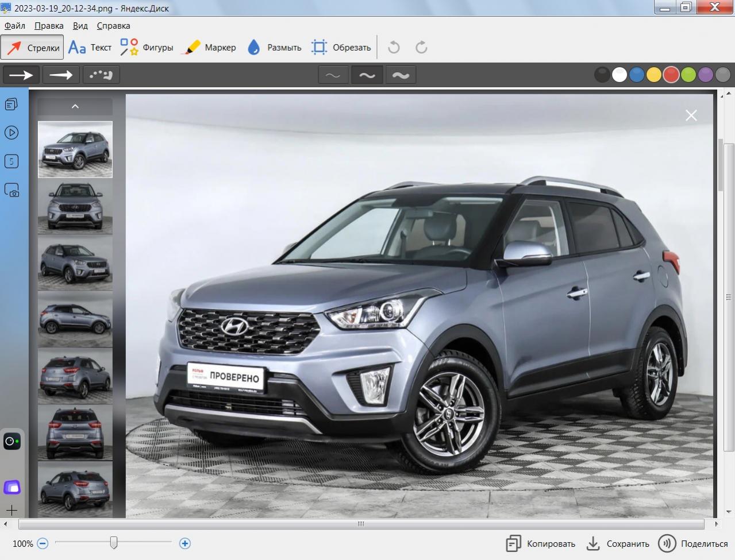The height and width of the screenshot is (560, 735).
Task: Click the play circle sidebar icon
Action: [11, 133]
